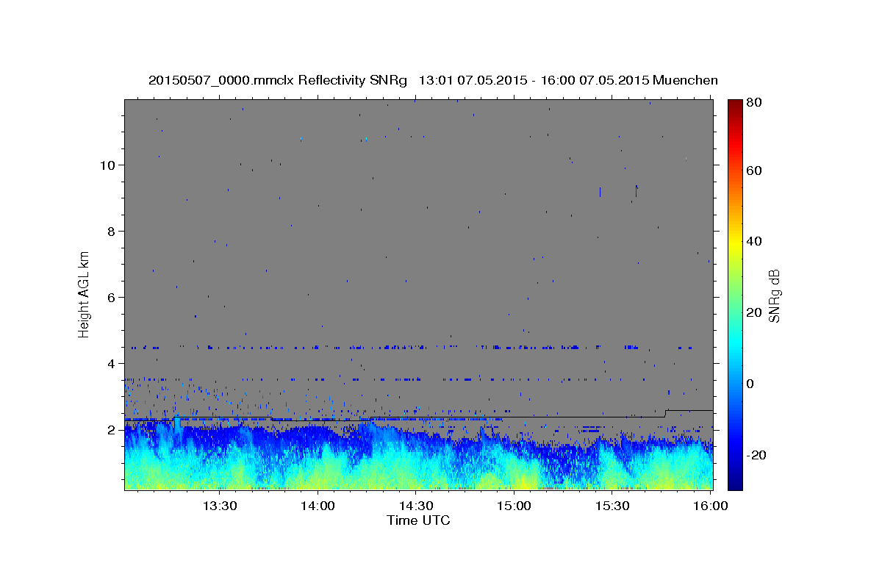Click the height tick label 4
Screen dimensions: 882x588
click(112, 364)
